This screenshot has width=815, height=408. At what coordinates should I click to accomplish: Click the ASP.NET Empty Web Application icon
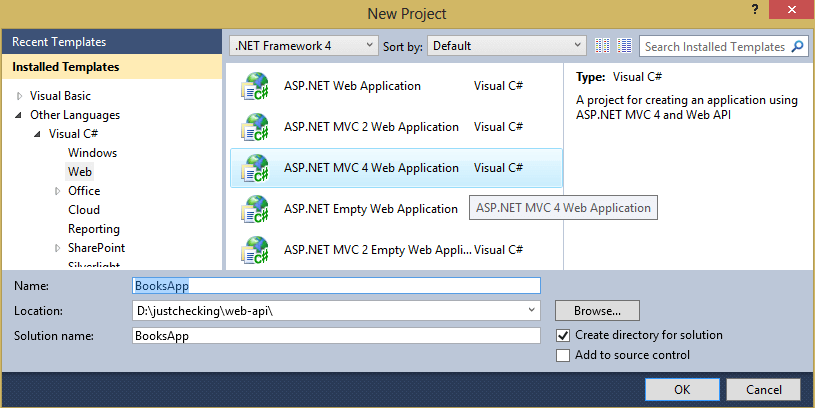click(255, 210)
